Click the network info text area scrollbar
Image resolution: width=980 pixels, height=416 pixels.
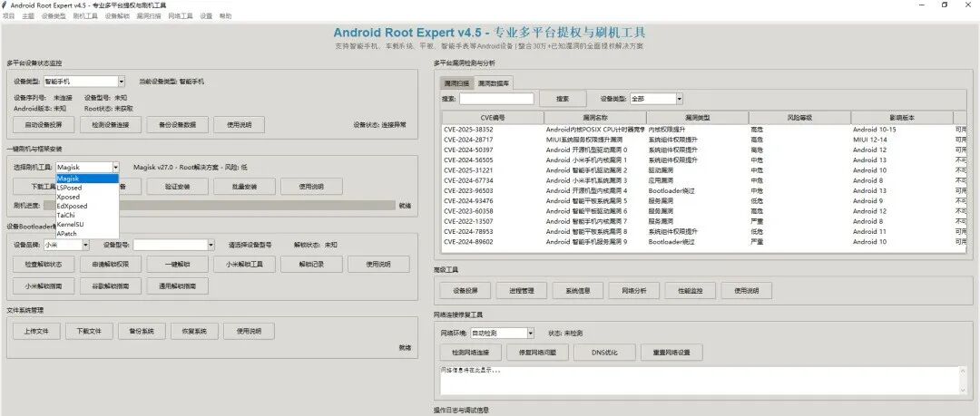[x=963, y=380]
